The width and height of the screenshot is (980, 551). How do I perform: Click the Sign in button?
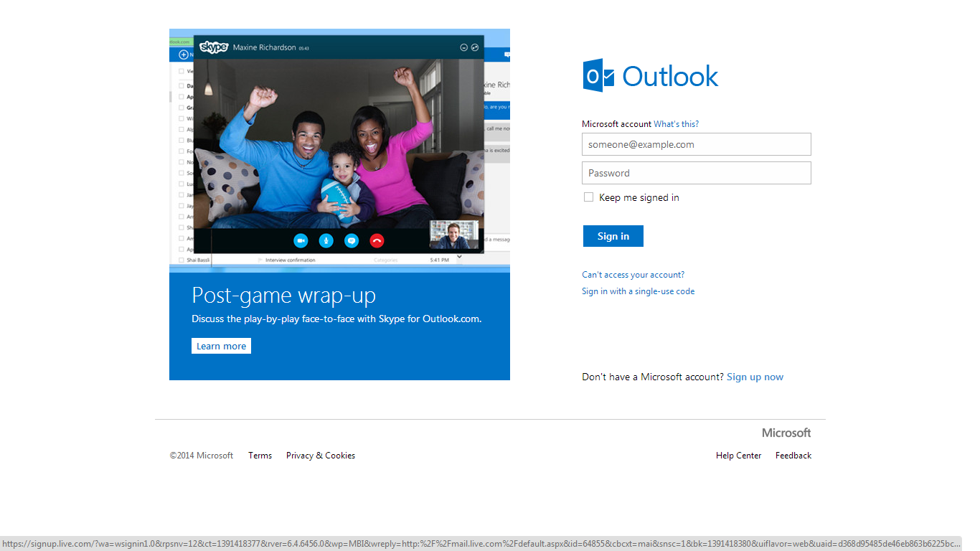pyautogui.click(x=613, y=236)
